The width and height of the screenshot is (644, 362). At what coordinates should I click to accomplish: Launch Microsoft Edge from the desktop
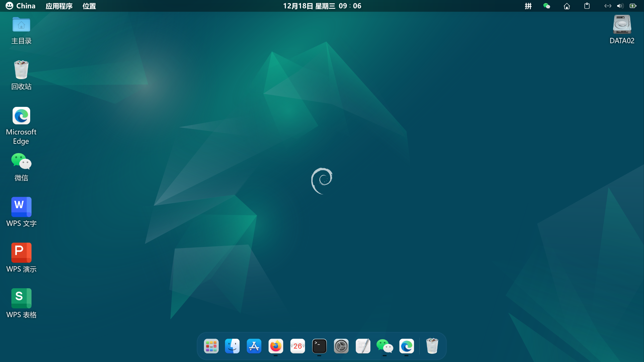[x=21, y=116]
